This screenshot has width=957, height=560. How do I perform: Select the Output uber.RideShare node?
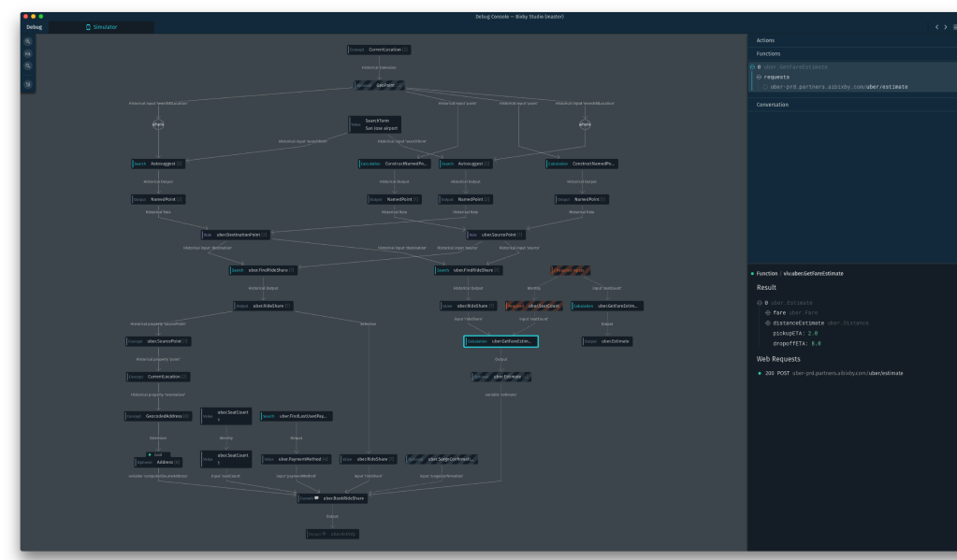pos(263,307)
